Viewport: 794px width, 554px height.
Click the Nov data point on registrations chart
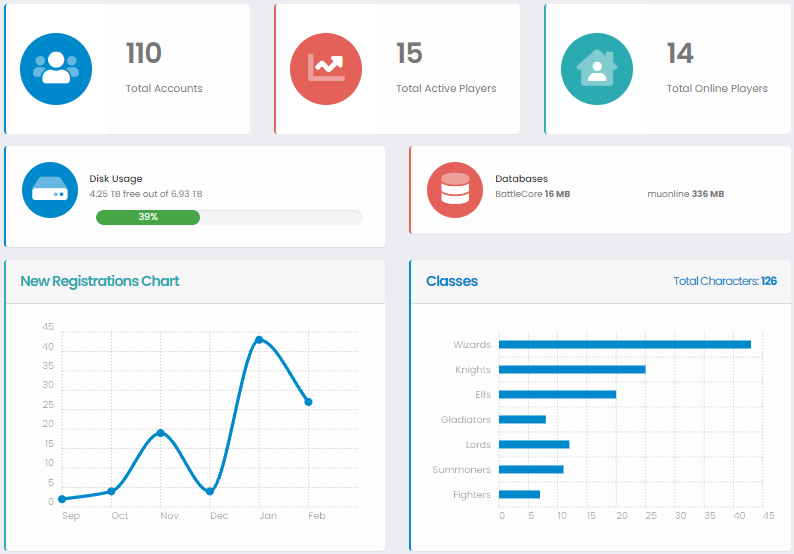click(161, 432)
